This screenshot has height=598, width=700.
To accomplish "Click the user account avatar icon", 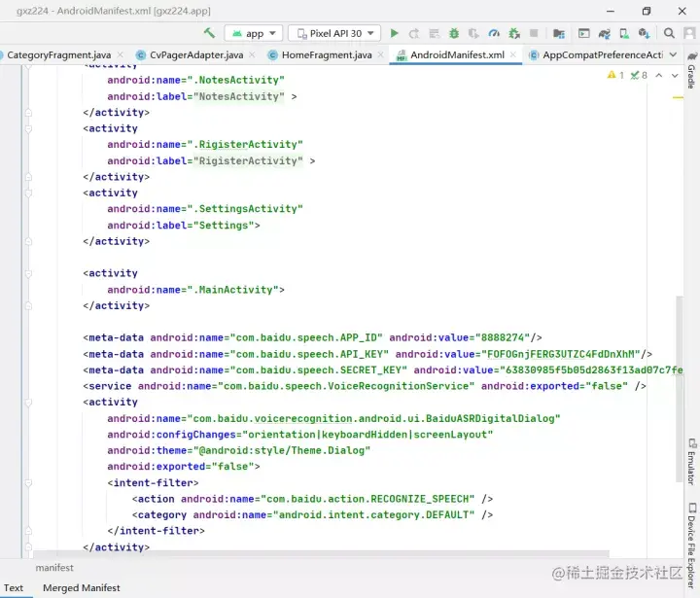I will pos(689,33).
